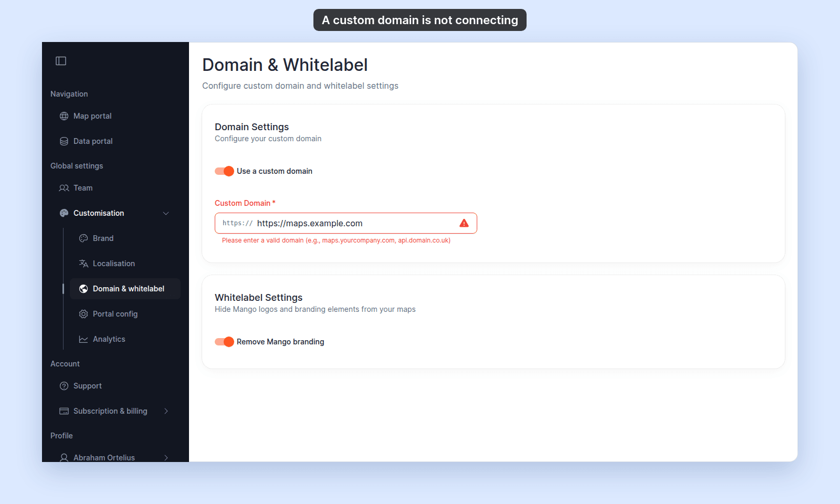The width and height of the screenshot is (840, 504).
Task: Click the 'Domain Settings' heading
Action: click(252, 127)
